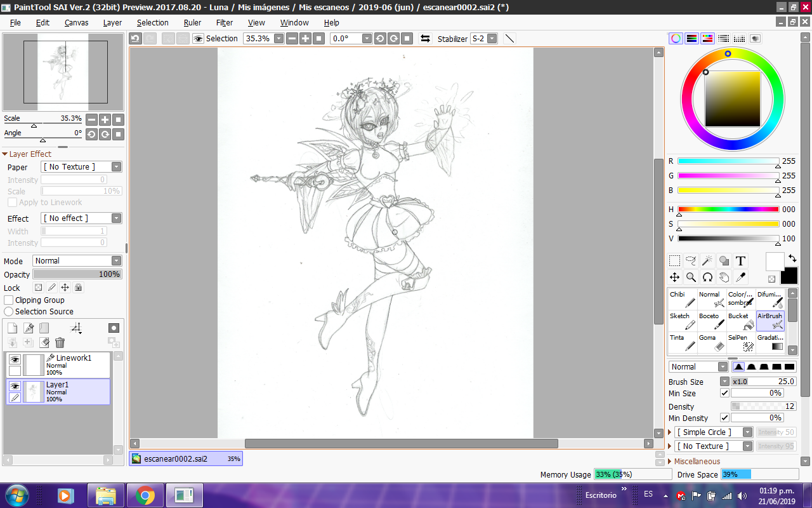Swap foreground and background colors
The height and width of the screenshot is (508, 812).
click(x=792, y=258)
